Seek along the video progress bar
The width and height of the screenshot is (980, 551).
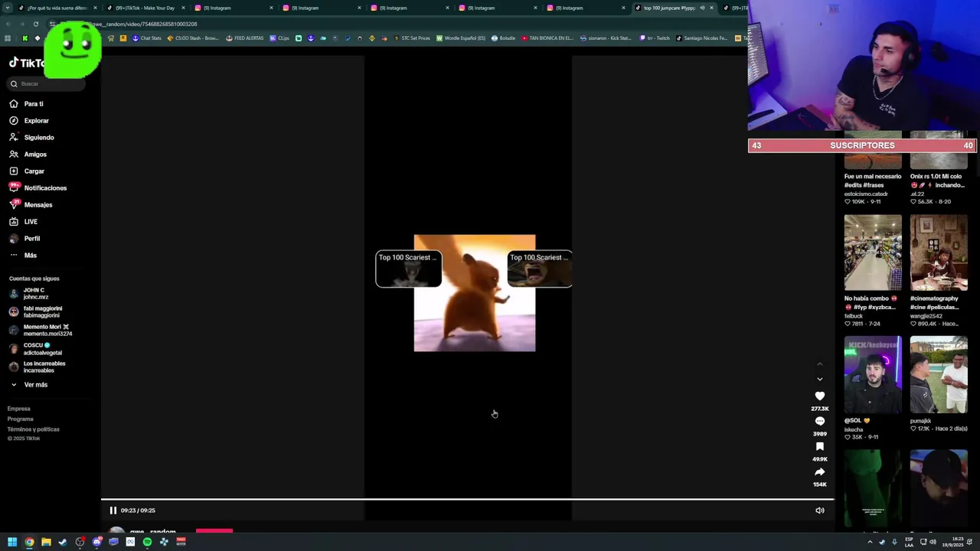click(467, 500)
